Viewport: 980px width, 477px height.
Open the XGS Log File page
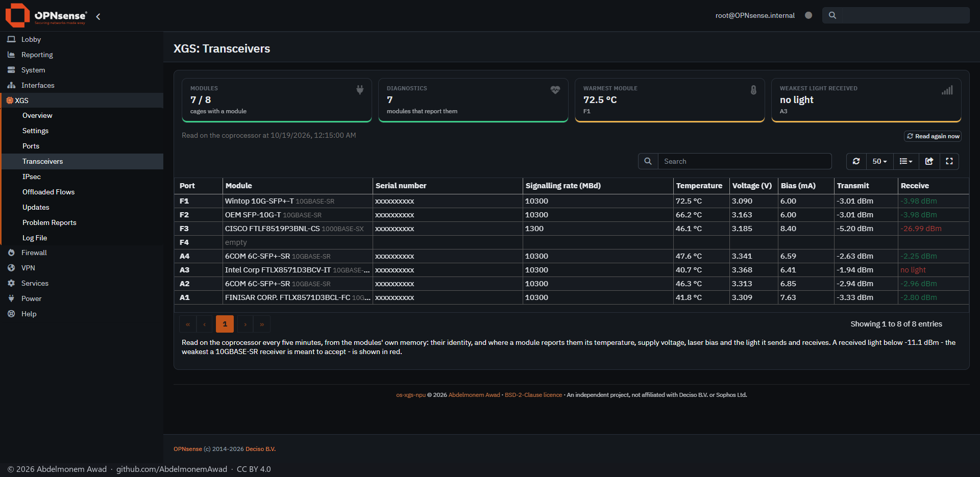83,238
